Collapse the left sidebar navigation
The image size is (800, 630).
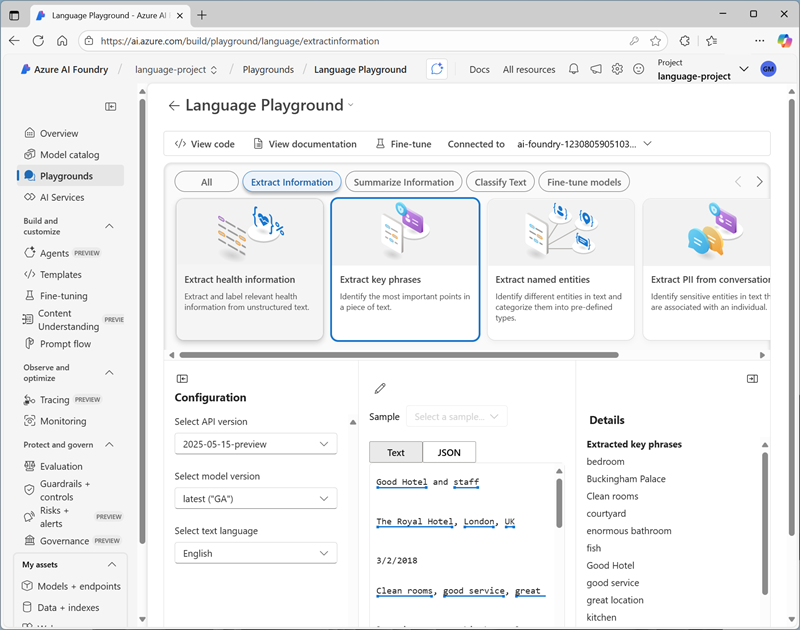pyautogui.click(x=111, y=106)
